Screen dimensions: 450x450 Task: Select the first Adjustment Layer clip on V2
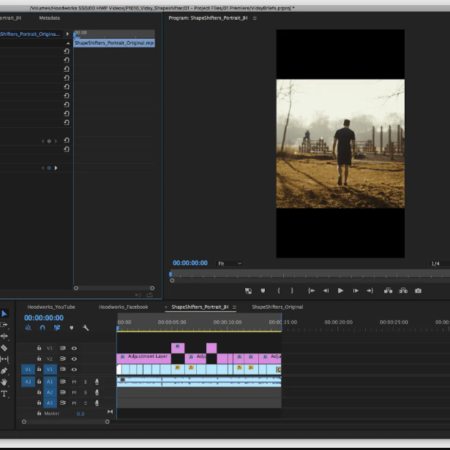click(x=144, y=359)
